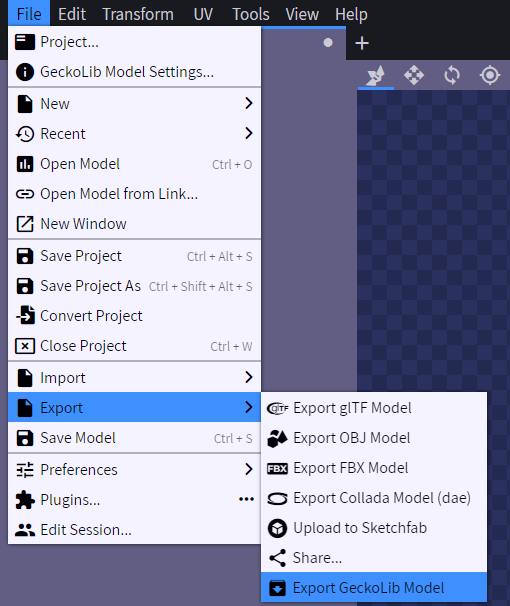Image resolution: width=510 pixels, height=606 pixels.
Task: Open the Help menu
Action: coord(351,14)
